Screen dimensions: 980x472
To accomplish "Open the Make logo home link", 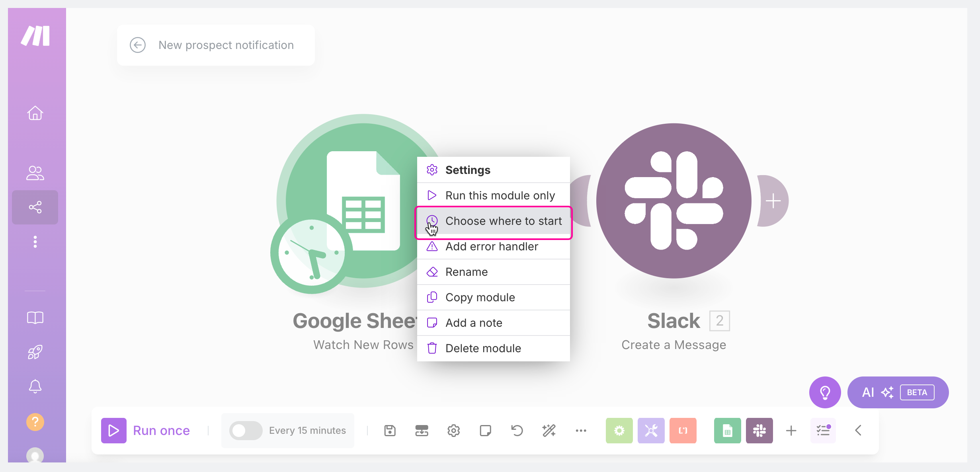I will tap(35, 36).
